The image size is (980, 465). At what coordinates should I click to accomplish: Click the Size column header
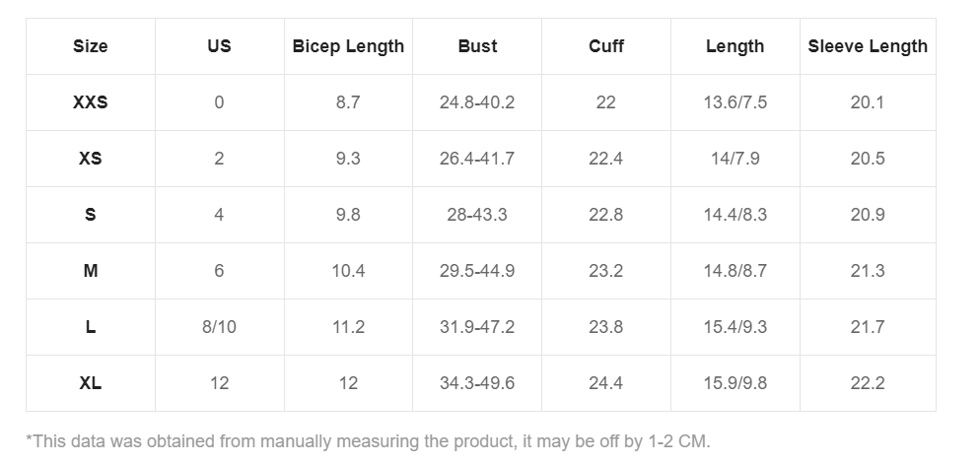click(x=90, y=46)
